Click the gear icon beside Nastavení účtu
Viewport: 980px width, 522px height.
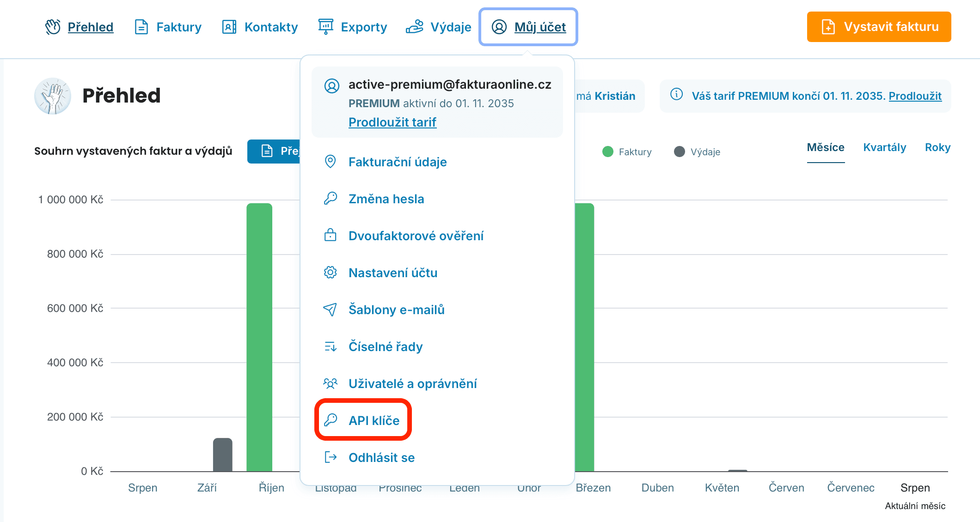click(330, 273)
